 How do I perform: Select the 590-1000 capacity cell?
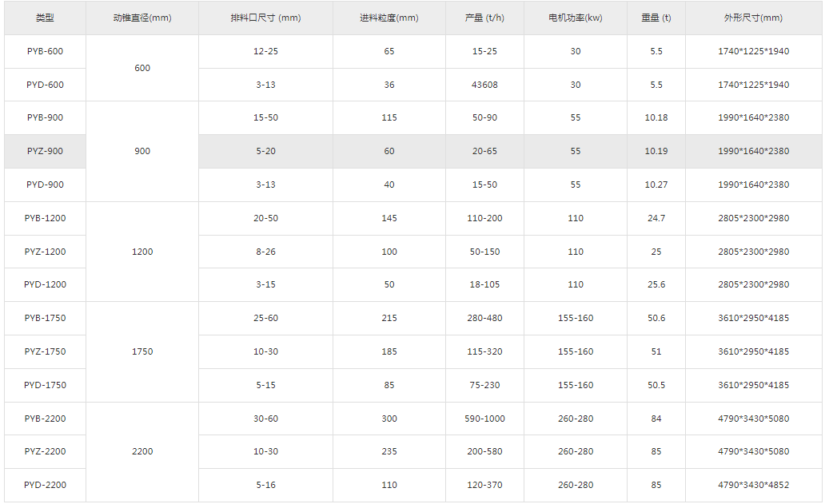[x=484, y=419]
